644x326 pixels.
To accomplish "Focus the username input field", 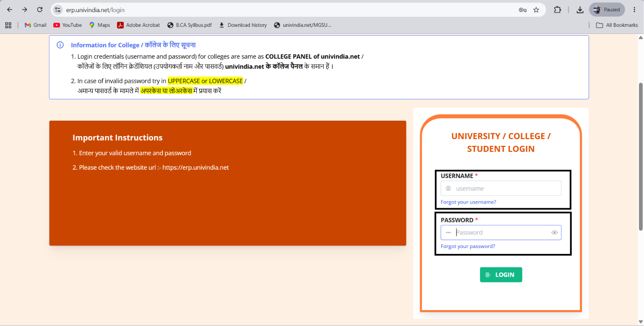I will point(501,188).
